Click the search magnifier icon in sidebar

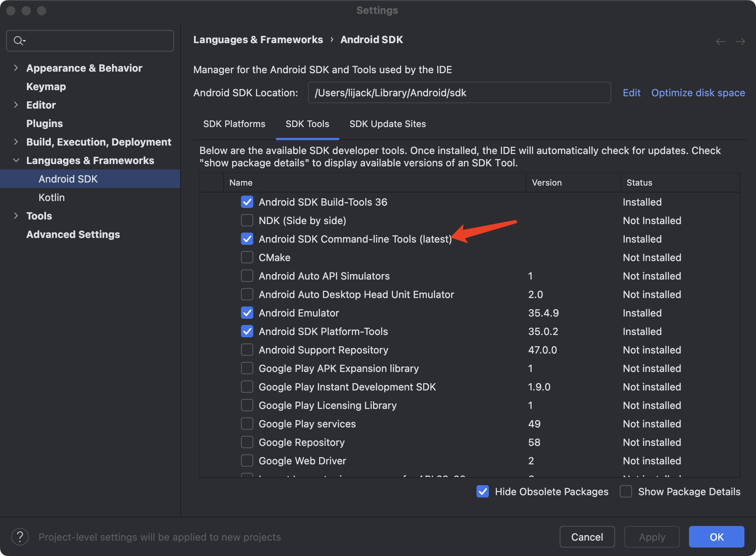pyautogui.click(x=18, y=40)
